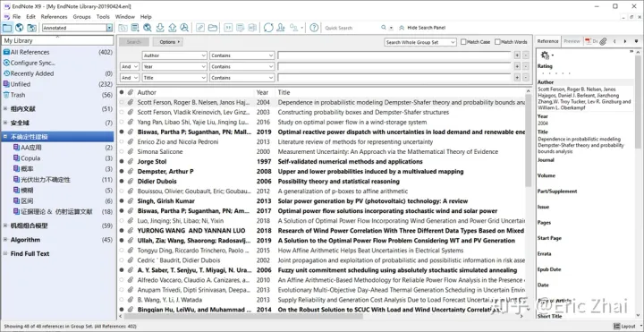The image size is (644, 332).
Task: Enable the Match Case checkbox
Action: click(x=463, y=42)
